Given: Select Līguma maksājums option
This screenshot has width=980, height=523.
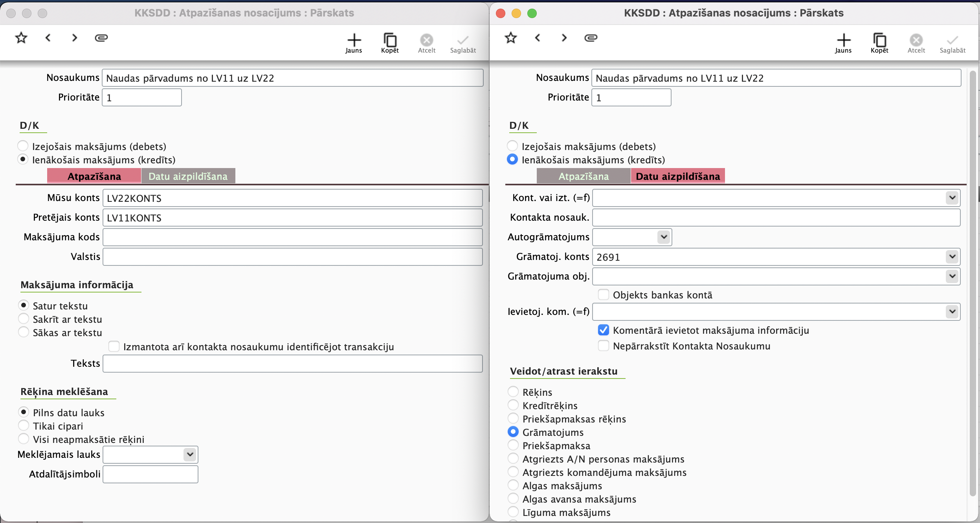Looking at the screenshot, I should [513, 512].
